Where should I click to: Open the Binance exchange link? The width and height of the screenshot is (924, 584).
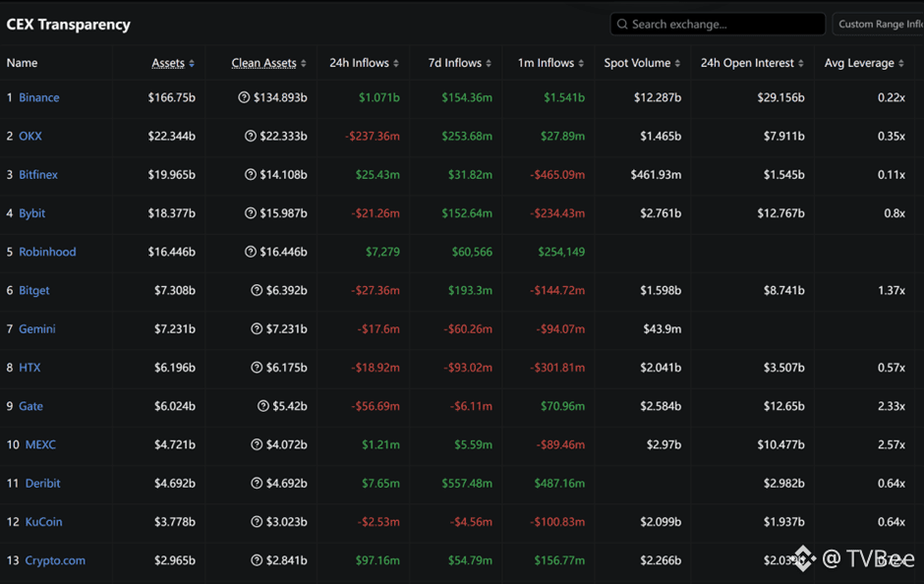(39, 98)
